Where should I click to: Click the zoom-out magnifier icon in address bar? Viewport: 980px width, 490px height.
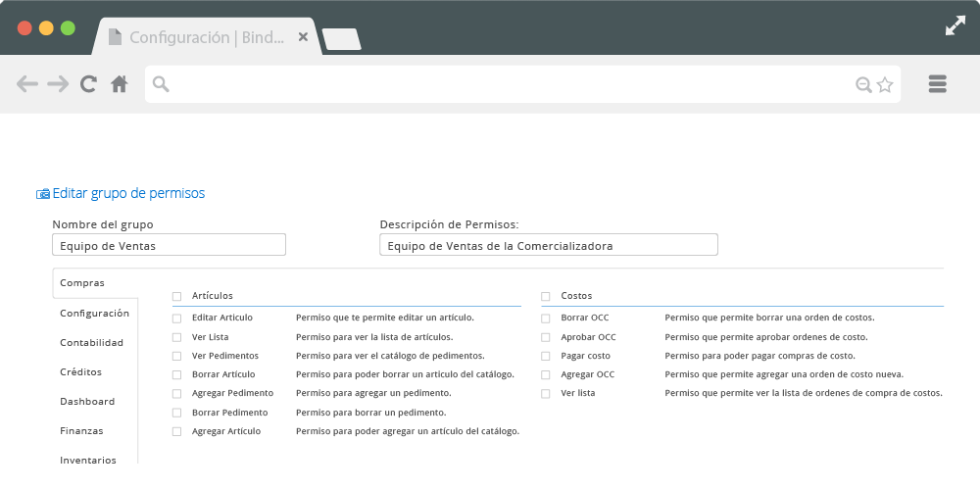click(x=863, y=84)
